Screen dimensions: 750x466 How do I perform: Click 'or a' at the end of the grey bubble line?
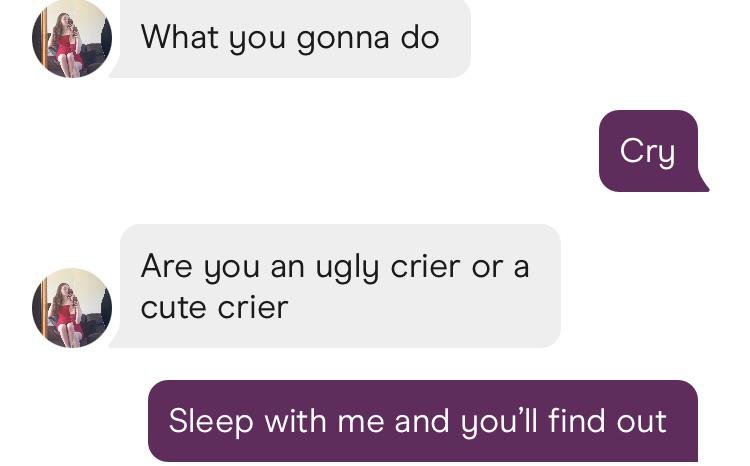pyautogui.click(x=500, y=267)
